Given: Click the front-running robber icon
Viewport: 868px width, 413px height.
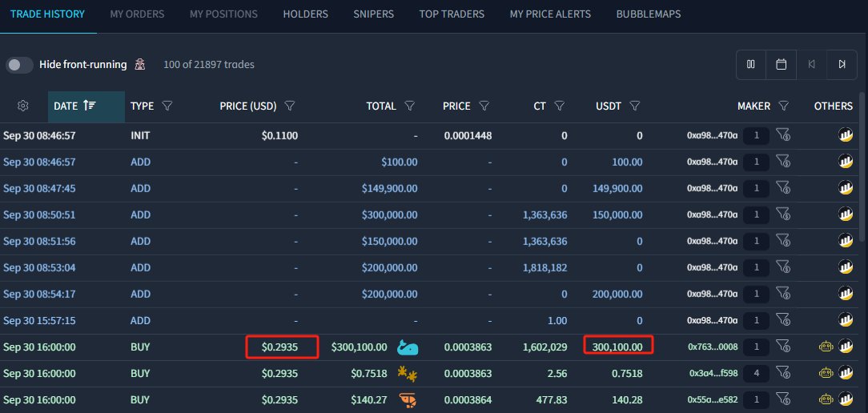Looking at the screenshot, I should (x=140, y=65).
